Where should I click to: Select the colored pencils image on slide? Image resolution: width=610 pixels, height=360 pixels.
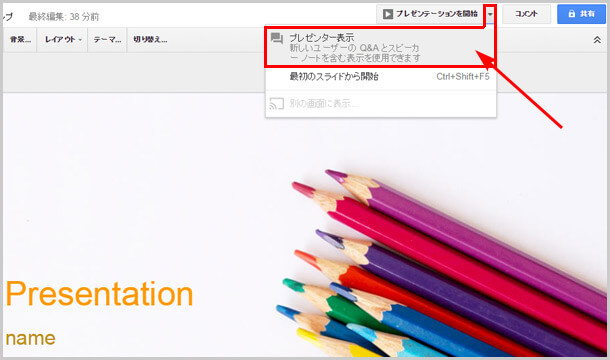pyautogui.click(x=442, y=263)
